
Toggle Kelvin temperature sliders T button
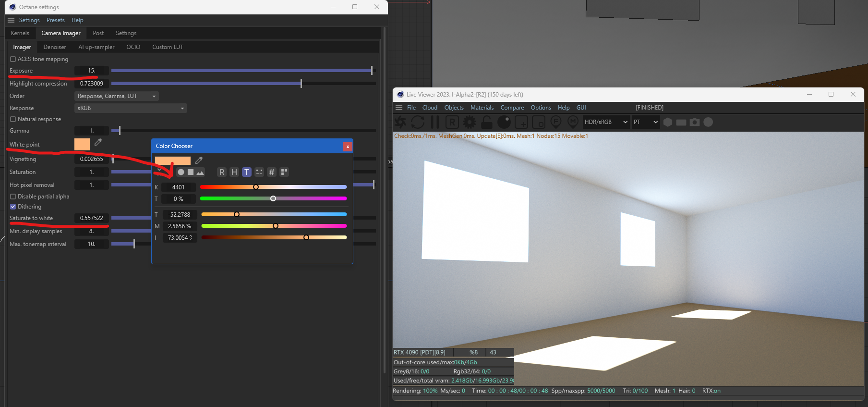247,172
